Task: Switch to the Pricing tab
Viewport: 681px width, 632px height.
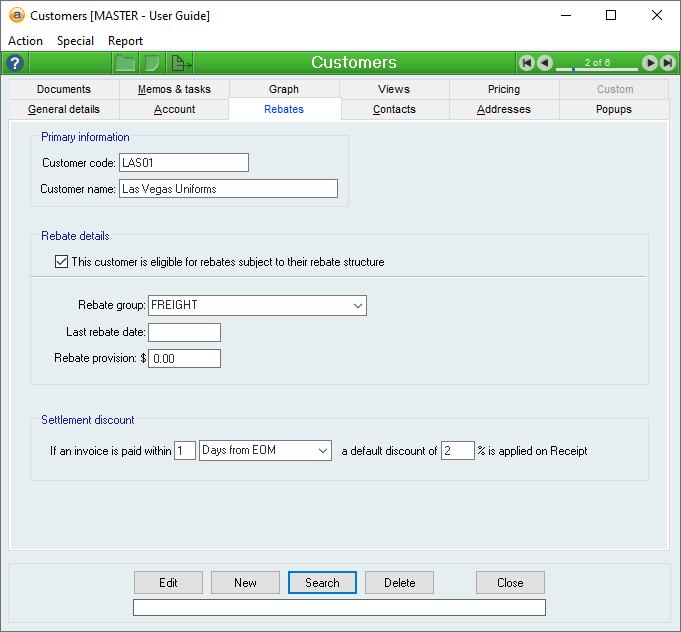Action: point(503,89)
